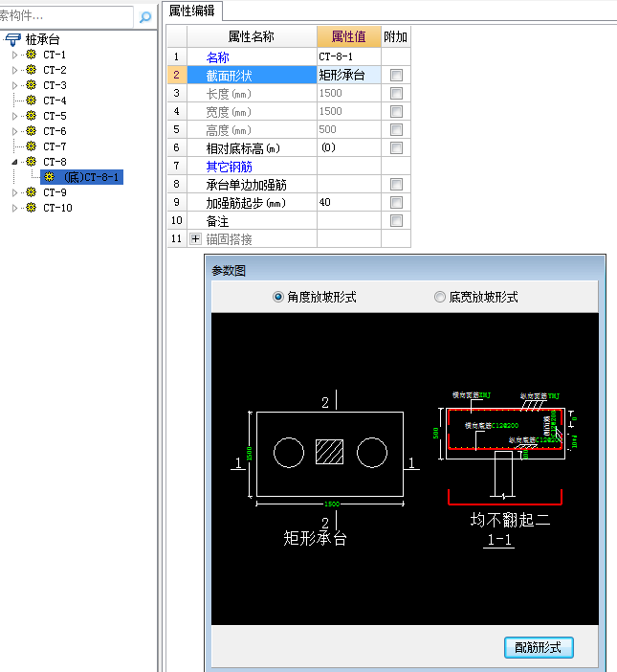Toggle the 宽度(mm) 附加 checkbox
This screenshot has height=672, width=617.
click(x=396, y=111)
